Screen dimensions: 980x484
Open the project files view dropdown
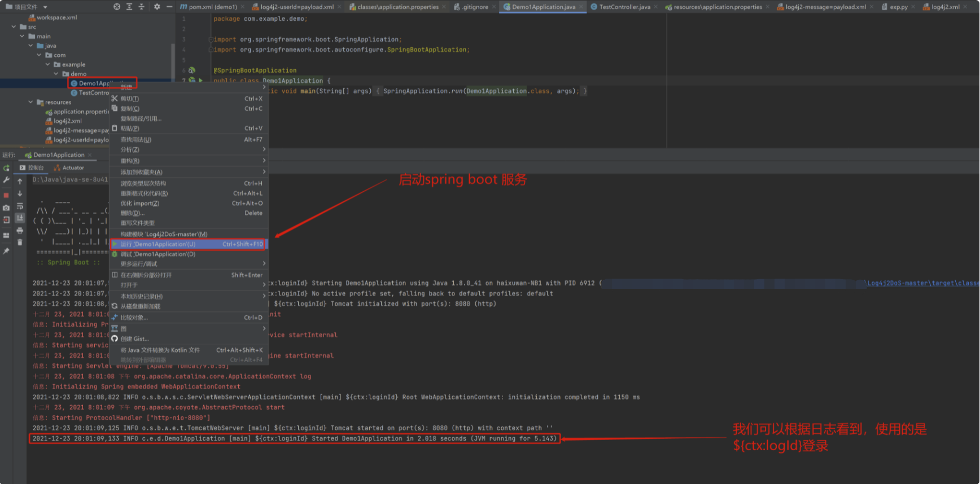pos(45,7)
